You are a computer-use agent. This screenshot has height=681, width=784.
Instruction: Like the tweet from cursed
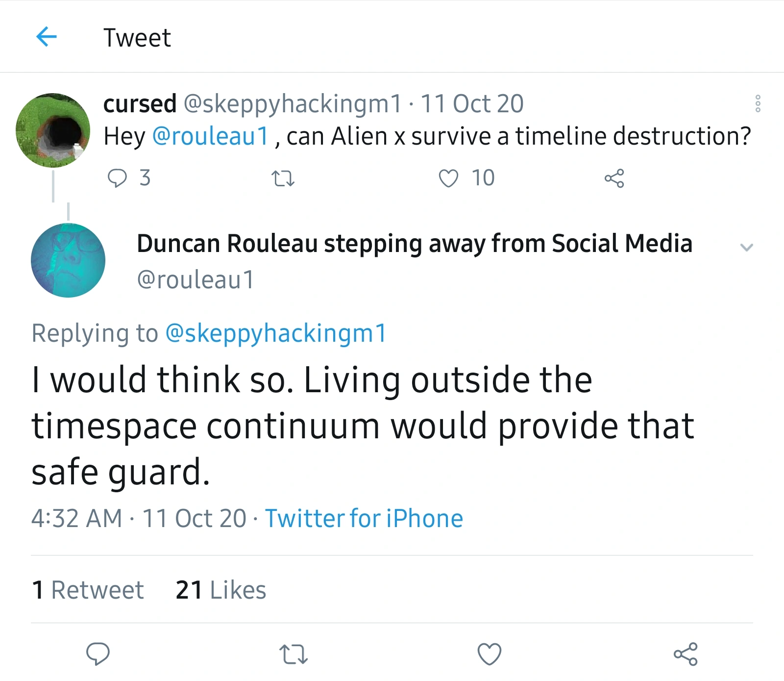pyautogui.click(x=448, y=178)
